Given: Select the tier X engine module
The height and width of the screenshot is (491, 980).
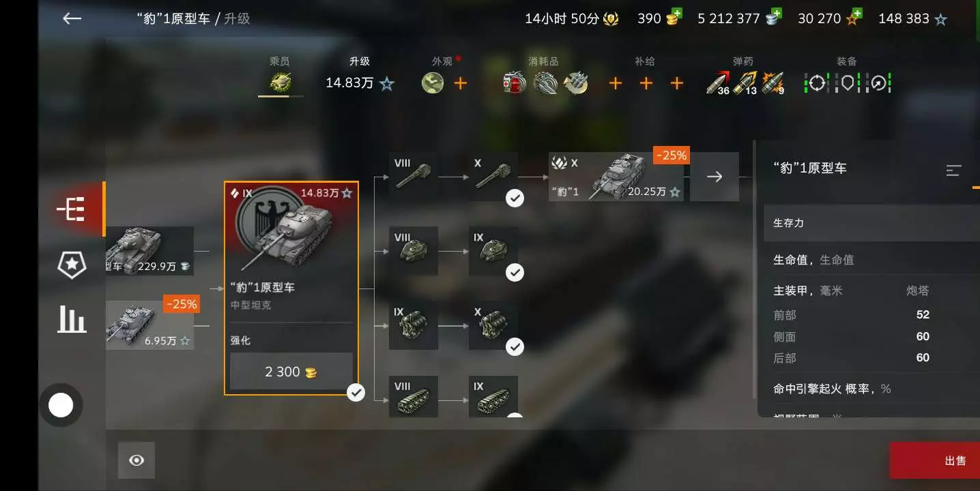Looking at the screenshot, I should click(x=493, y=325).
